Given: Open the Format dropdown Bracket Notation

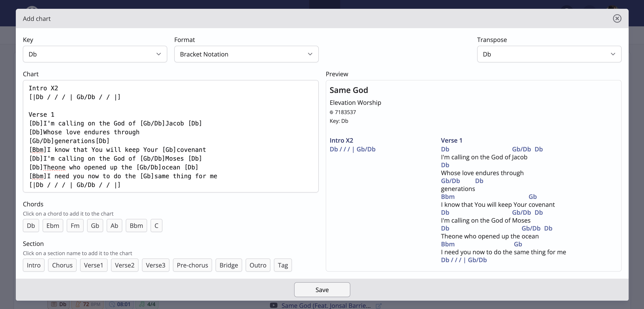Looking at the screenshot, I should [x=246, y=54].
